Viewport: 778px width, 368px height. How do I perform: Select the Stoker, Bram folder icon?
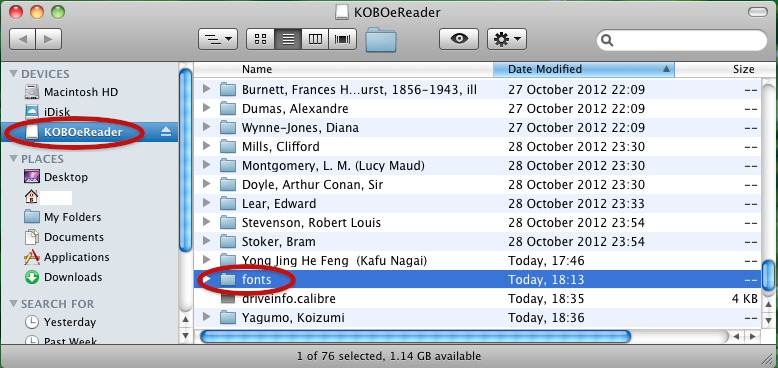click(228, 242)
